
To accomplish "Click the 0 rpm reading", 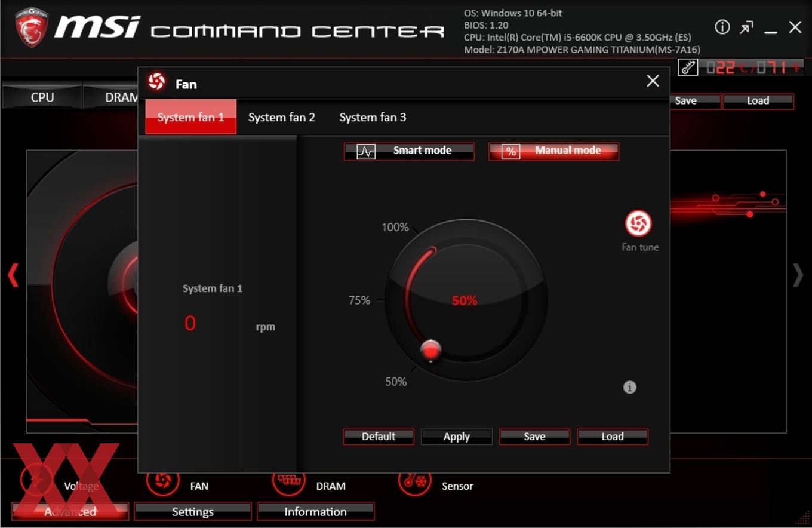I will tap(190, 323).
